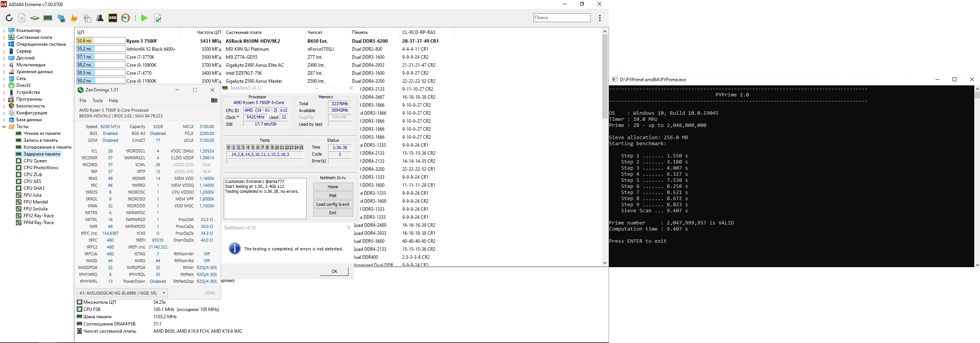
Task: Expand the Системная плата tree node
Action: pyautogui.click(x=4, y=37)
